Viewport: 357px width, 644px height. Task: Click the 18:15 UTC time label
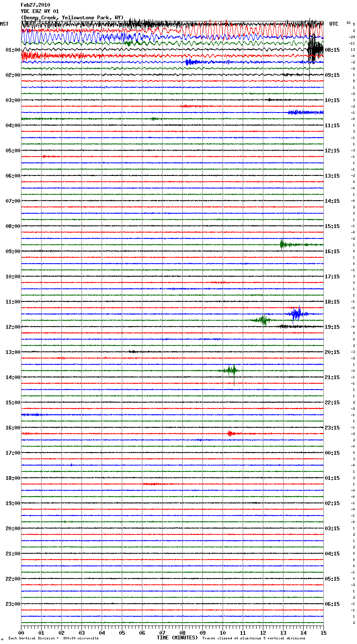332,302
